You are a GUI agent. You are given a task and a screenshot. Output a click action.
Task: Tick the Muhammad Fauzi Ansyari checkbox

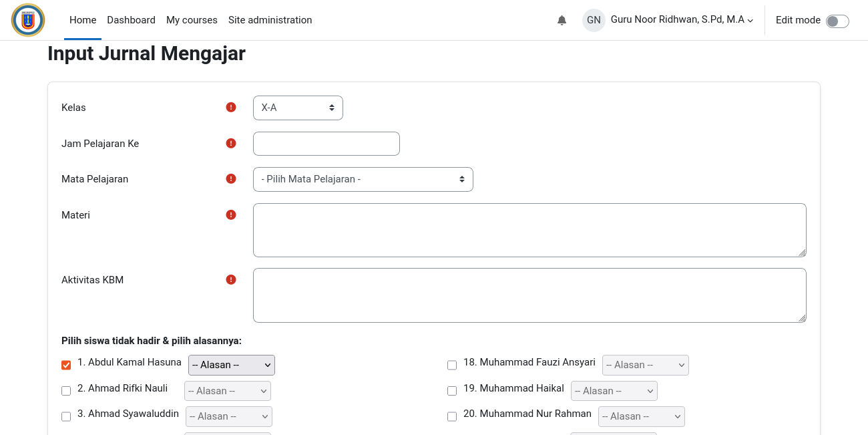click(452, 365)
